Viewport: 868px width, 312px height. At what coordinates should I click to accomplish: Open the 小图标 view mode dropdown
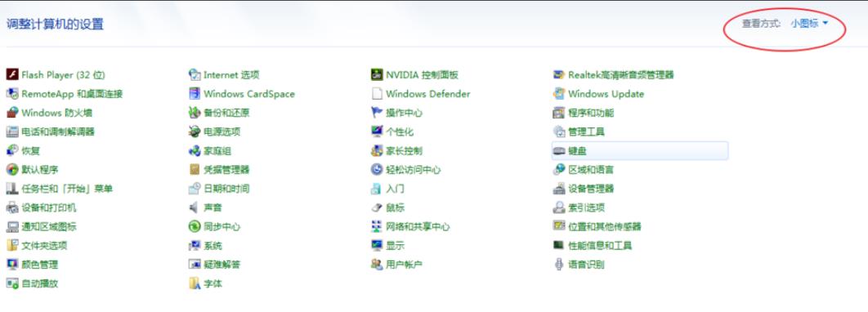(809, 23)
